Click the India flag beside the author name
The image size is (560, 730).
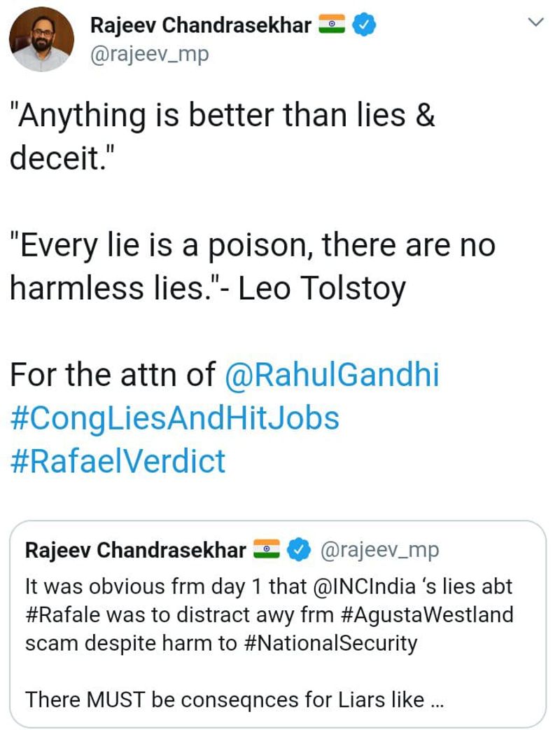[x=331, y=27]
